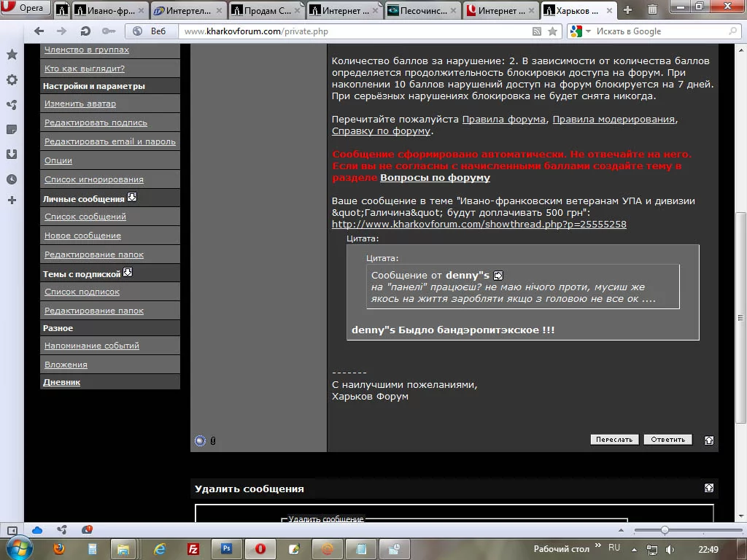Open the Опции link
The image size is (747, 560).
[x=58, y=160]
